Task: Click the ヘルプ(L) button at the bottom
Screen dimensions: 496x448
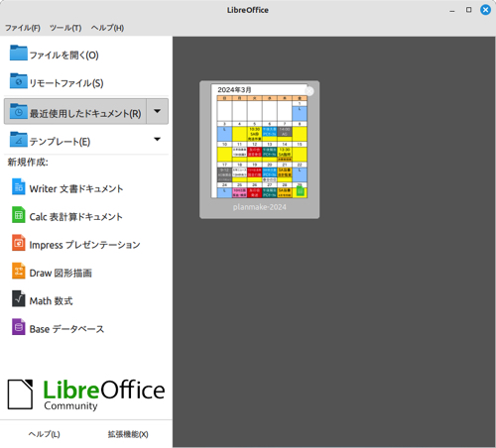Action: coord(44,434)
